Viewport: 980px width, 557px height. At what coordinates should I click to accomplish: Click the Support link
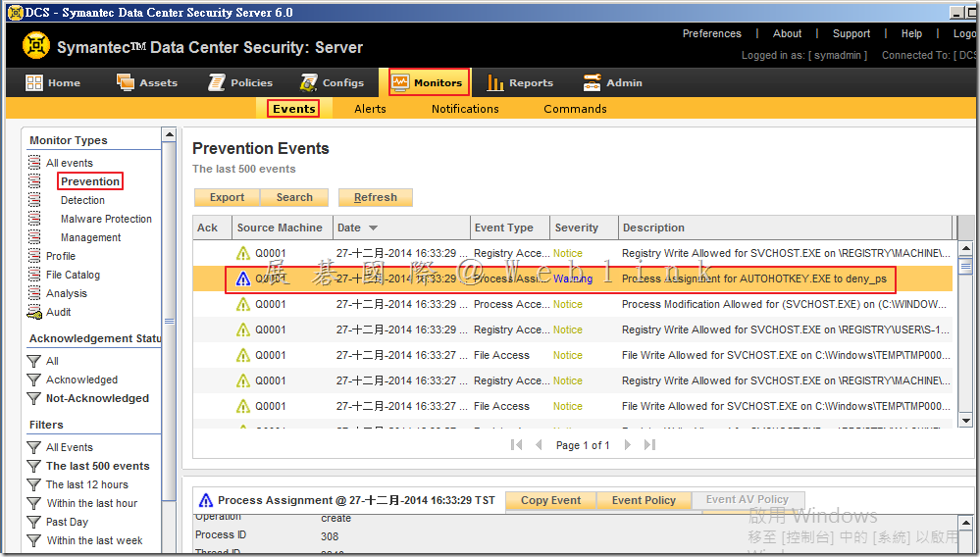pos(851,33)
